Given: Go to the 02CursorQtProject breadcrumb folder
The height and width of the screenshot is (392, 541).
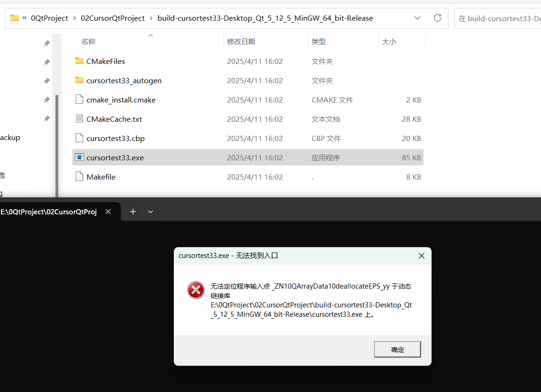Looking at the screenshot, I should 113,18.
